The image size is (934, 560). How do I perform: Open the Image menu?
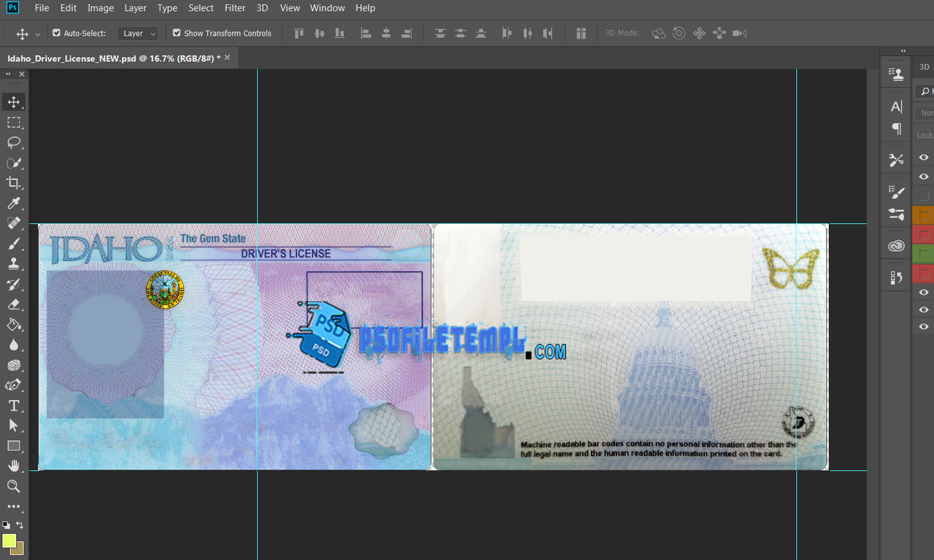(x=101, y=8)
